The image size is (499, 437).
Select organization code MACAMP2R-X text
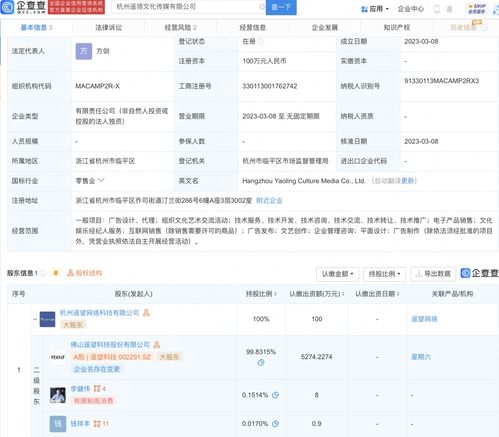97,86
